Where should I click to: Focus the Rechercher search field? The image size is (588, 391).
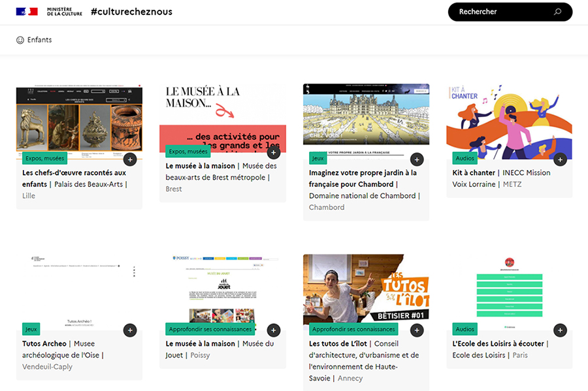[x=510, y=12]
